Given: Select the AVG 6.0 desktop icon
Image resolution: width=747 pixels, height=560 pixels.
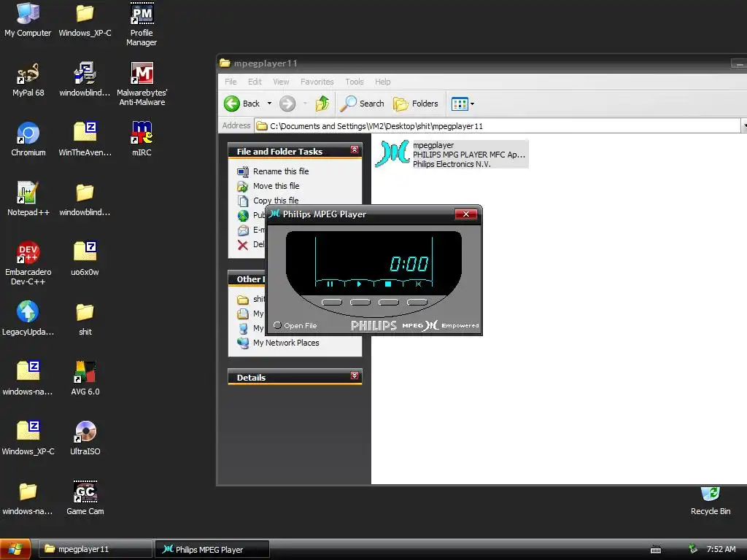Looking at the screenshot, I should pyautogui.click(x=85, y=378).
